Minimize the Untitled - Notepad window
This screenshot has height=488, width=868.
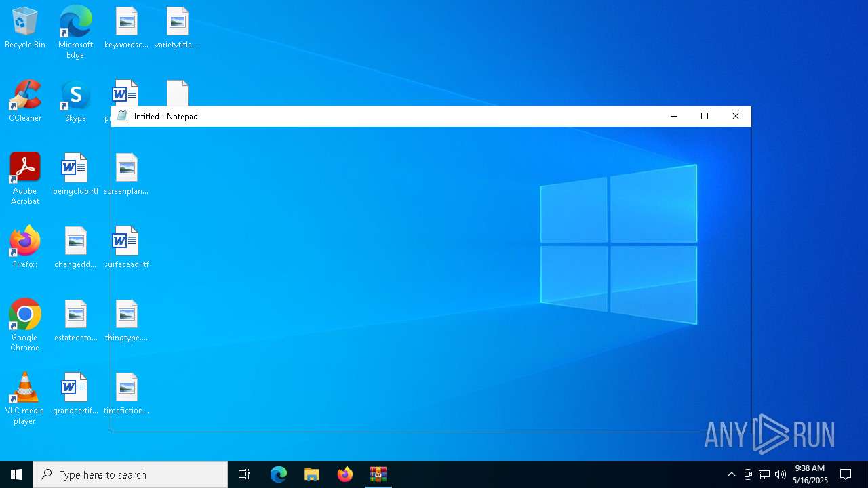(x=674, y=116)
